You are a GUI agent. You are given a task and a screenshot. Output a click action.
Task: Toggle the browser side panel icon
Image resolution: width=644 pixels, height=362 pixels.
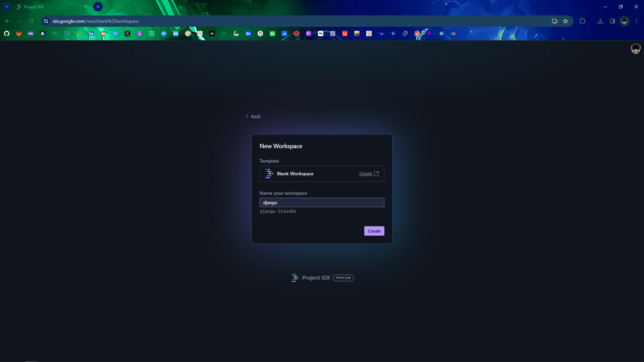pyautogui.click(x=612, y=21)
